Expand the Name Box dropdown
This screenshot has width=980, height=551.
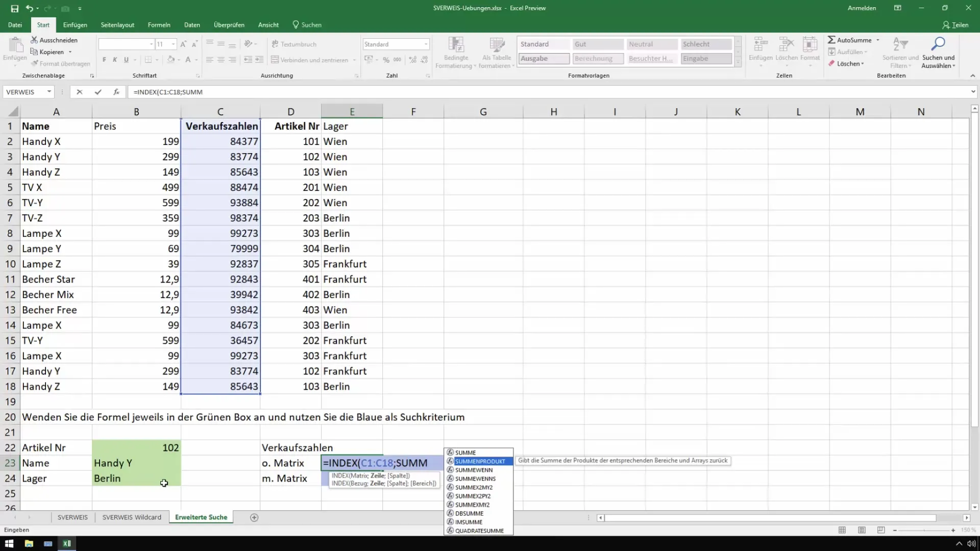pos(49,92)
